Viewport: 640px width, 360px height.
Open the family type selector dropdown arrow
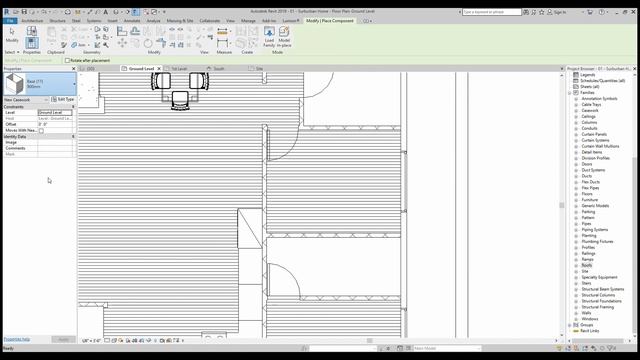coord(74,84)
